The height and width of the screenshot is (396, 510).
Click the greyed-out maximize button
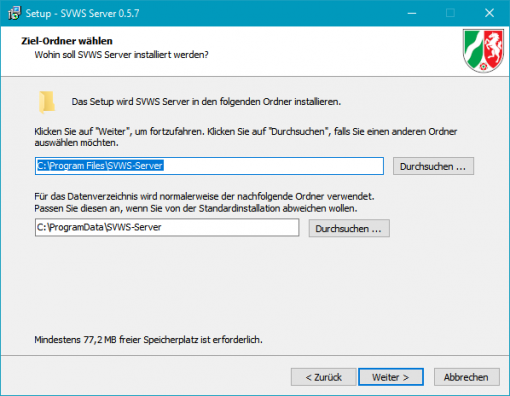pyautogui.click(x=450, y=13)
